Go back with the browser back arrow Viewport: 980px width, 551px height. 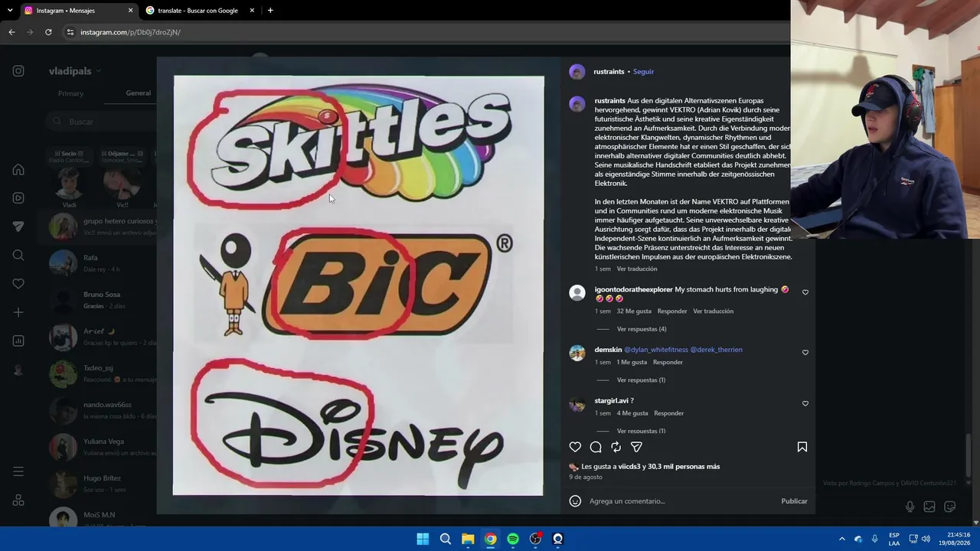tap(11, 32)
